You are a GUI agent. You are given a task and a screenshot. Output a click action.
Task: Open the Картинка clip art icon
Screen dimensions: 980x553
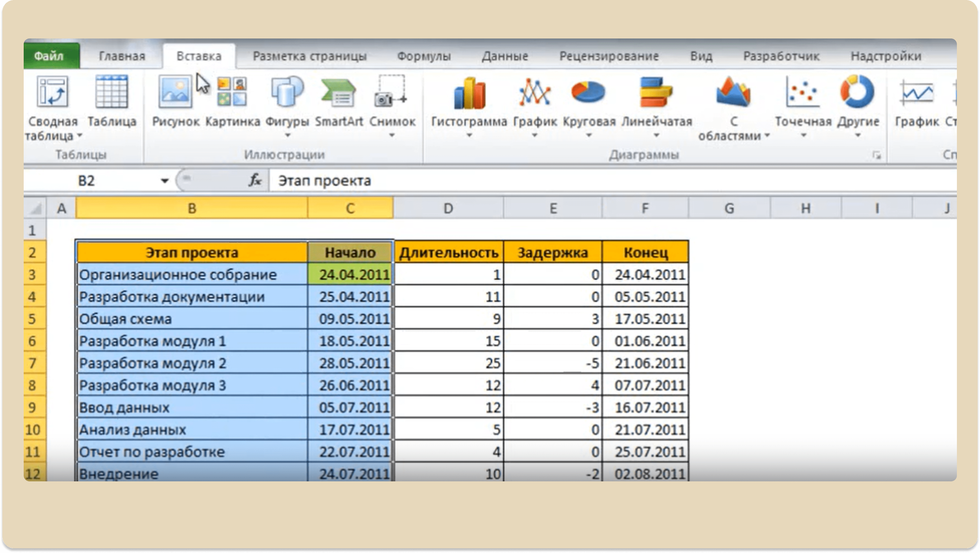pyautogui.click(x=232, y=92)
